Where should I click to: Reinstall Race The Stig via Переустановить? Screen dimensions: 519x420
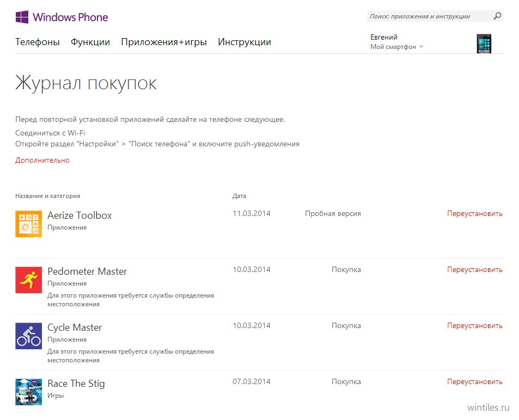coord(475,381)
